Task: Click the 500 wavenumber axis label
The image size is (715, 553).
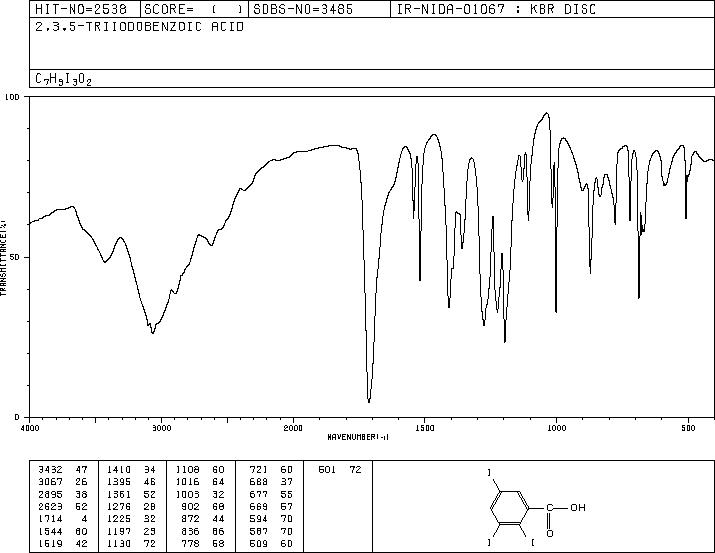Action: tap(688, 428)
